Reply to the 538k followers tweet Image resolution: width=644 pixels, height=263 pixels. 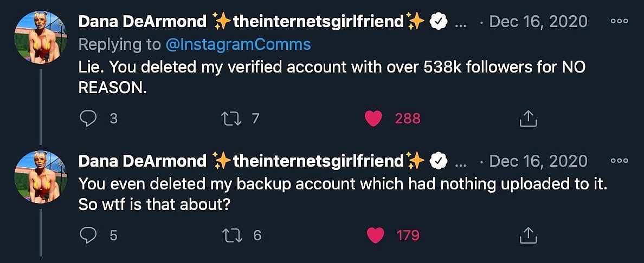tap(88, 118)
